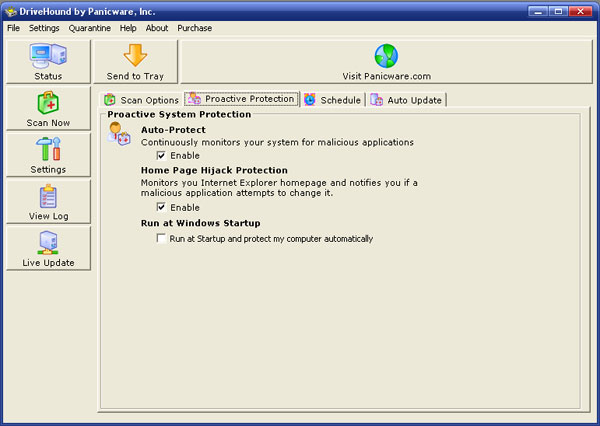Click the Status button label
The height and width of the screenshot is (426, 600).
pos(48,76)
